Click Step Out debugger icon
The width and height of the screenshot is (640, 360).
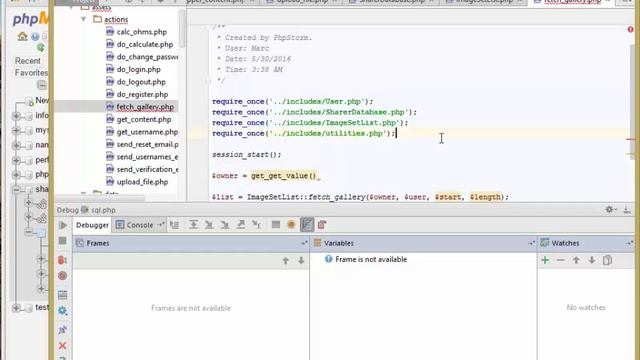(x=241, y=225)
